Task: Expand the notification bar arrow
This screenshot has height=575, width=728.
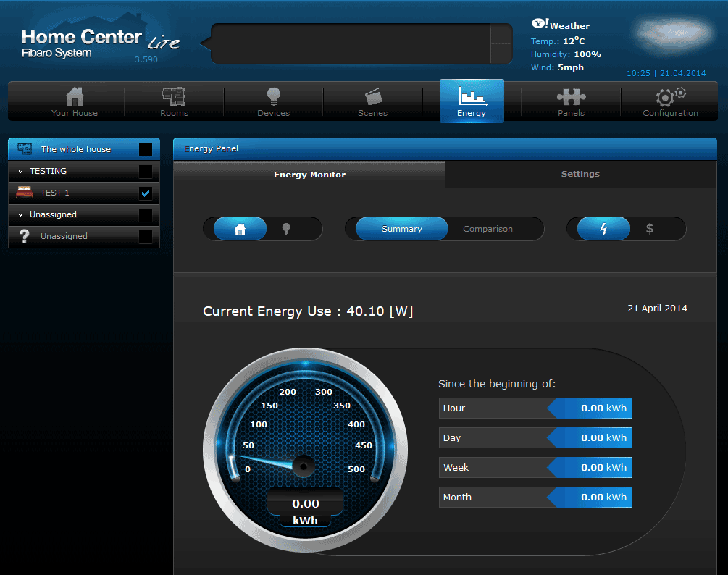Action: point(501,43)
